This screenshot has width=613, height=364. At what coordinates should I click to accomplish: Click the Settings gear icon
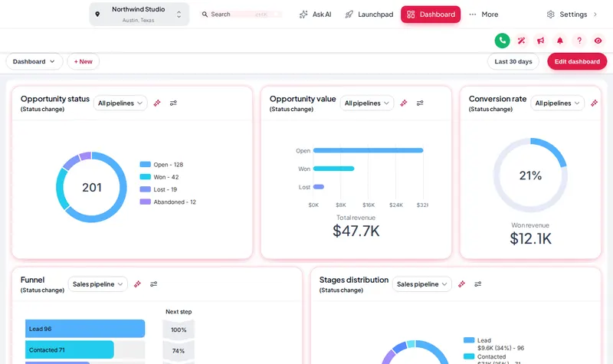[x=550, y=15]
